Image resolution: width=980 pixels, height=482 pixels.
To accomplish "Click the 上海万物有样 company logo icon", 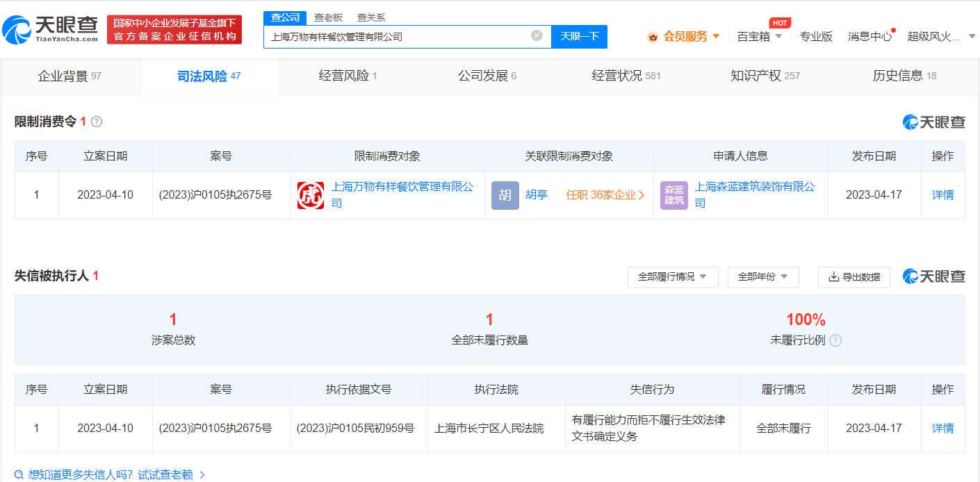I will pos(311,195).
